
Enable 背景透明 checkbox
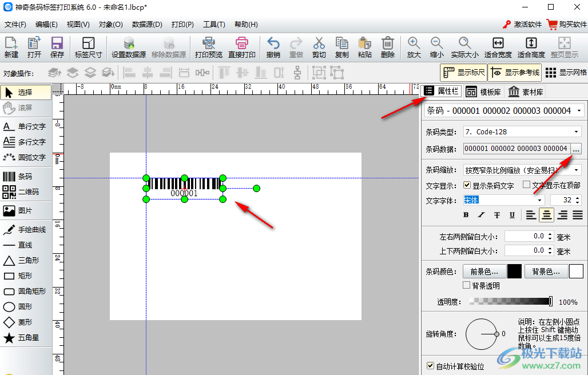pyautogui.click(x=467, y=285)
